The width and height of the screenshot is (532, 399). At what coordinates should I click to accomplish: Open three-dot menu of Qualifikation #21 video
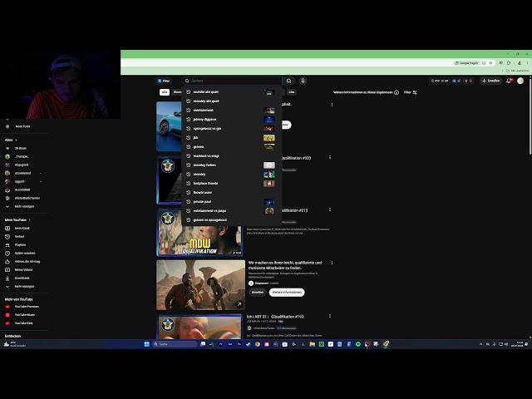[x=330, y=209]
